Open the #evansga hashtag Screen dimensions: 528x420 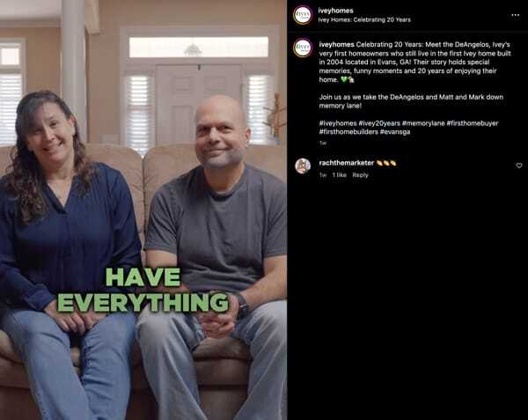click(x=395, y=132)
